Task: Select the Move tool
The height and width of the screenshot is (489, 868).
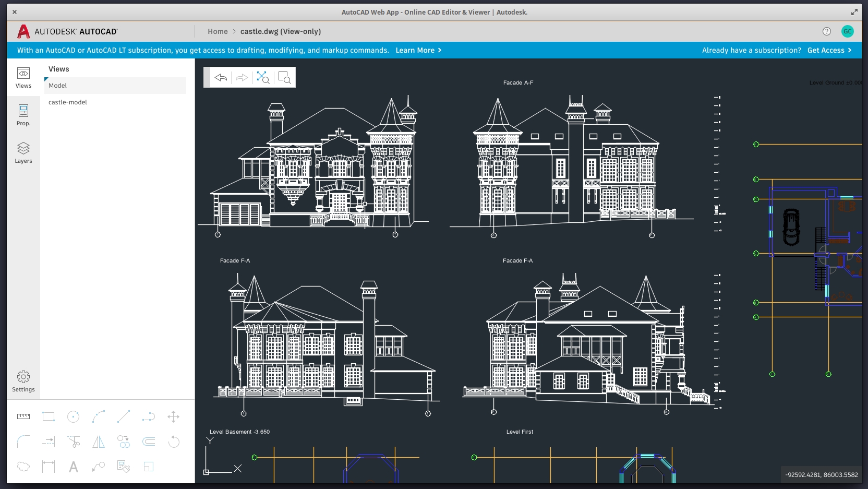Action: [173, 416]
